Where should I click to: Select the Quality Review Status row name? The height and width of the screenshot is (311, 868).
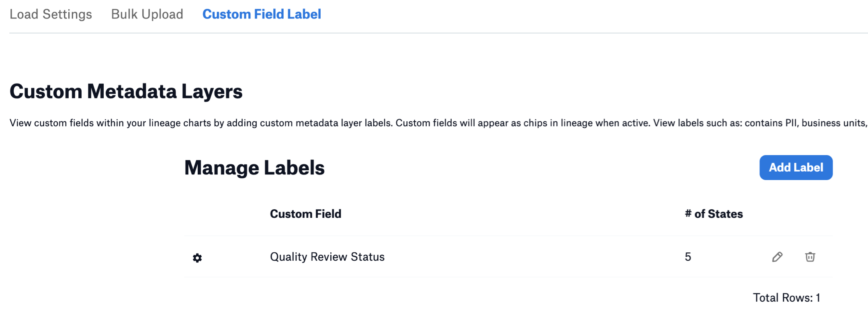pyautogui.click(x=327, y=257)
